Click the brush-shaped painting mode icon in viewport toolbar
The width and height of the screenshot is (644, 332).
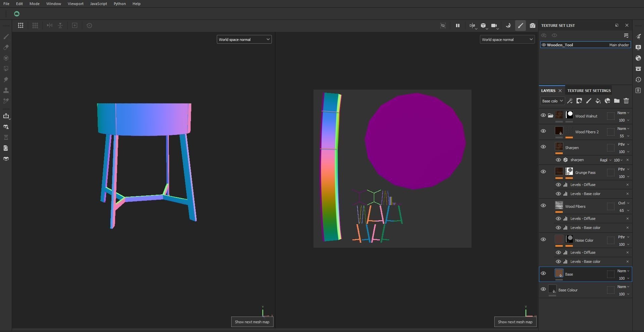click(521, 26)
